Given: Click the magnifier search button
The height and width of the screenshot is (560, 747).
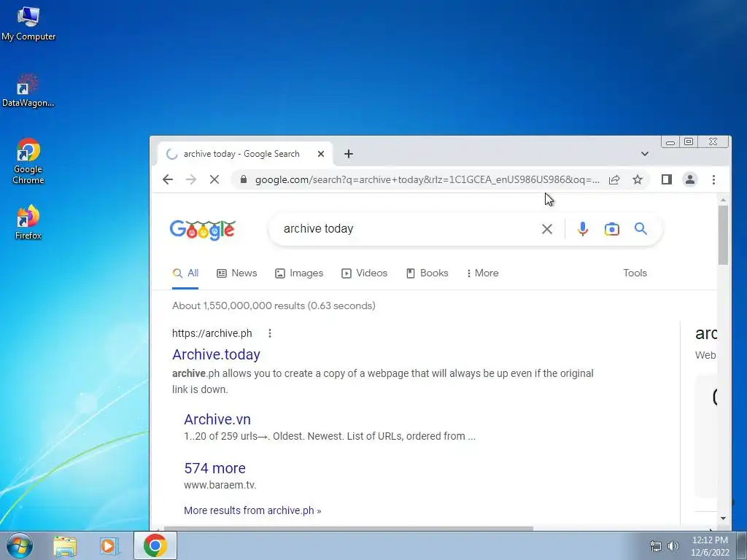Looking at the screenshot, I should coord(640,228).
